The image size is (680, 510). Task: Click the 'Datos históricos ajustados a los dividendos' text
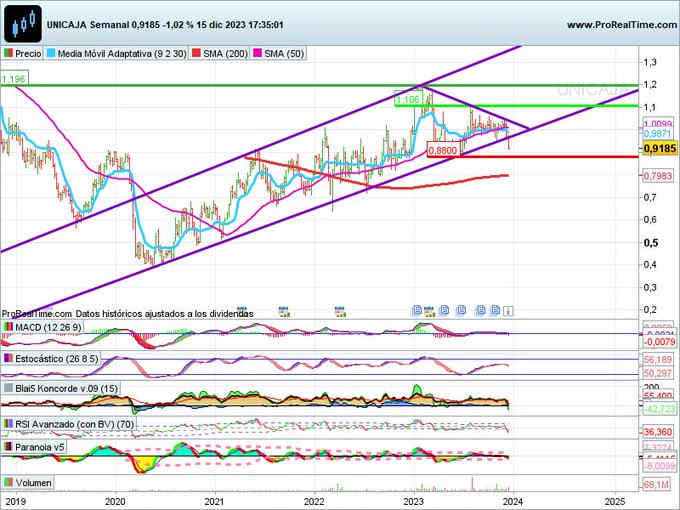click(x=164, y=313)
